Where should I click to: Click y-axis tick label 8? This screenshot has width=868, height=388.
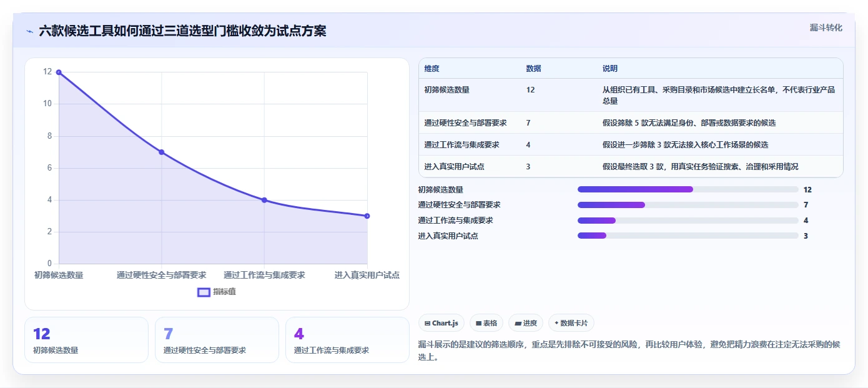[x=50, y=136]
